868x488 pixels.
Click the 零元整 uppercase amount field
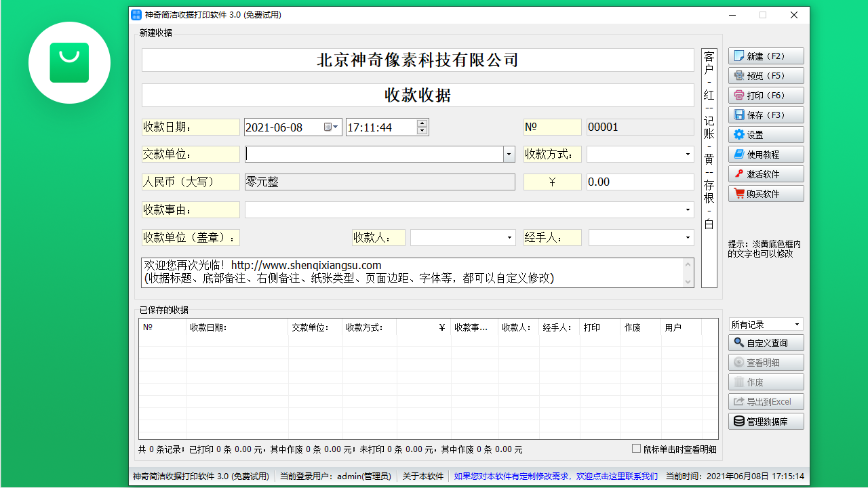coord(380,182)
